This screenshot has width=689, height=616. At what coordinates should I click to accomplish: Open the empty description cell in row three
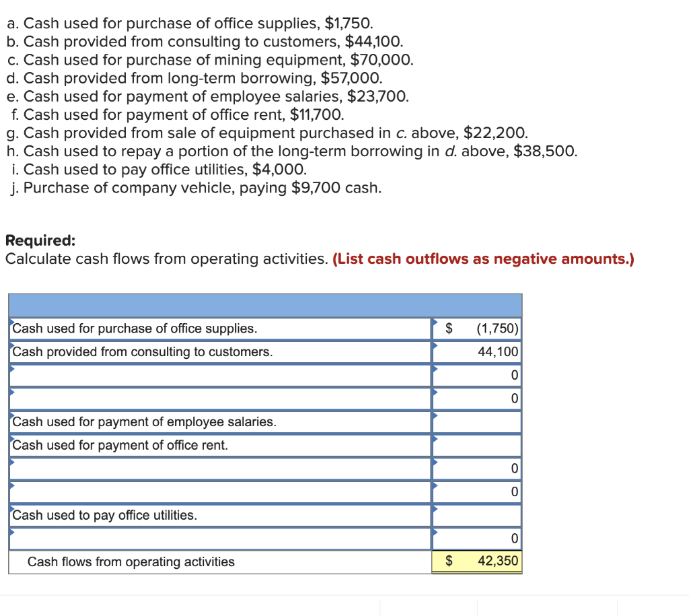pyautogui.click(x=220, y=376)
